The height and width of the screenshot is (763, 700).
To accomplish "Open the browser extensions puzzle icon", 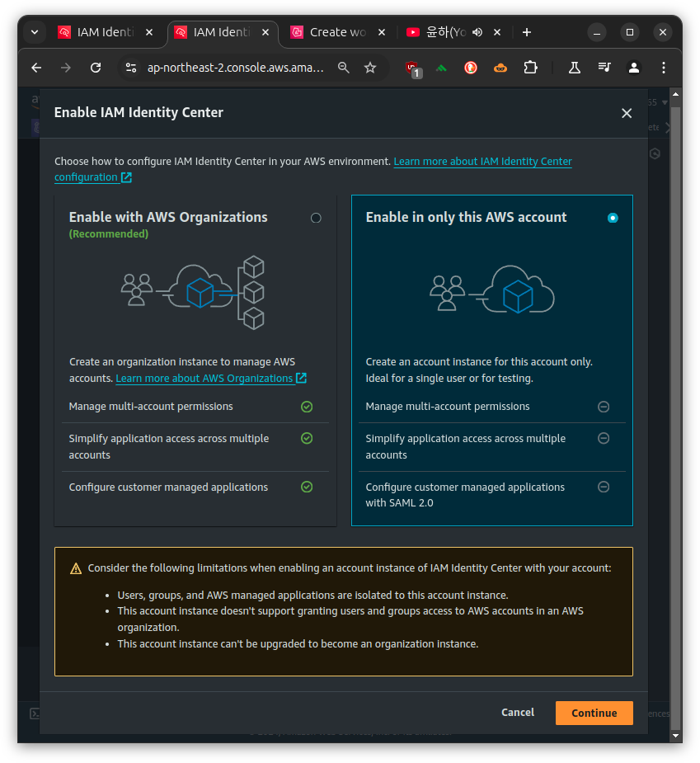I will (530, 68).
